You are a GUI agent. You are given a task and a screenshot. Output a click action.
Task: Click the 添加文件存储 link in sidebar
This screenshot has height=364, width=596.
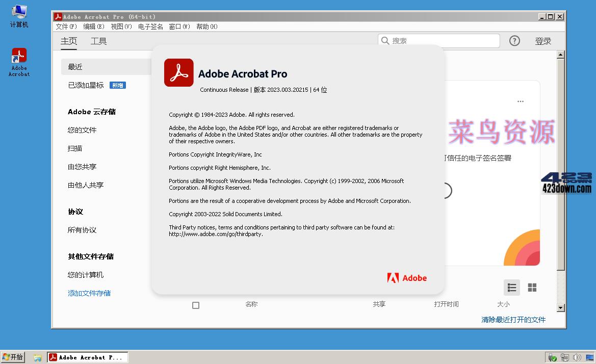pos(89,293)
